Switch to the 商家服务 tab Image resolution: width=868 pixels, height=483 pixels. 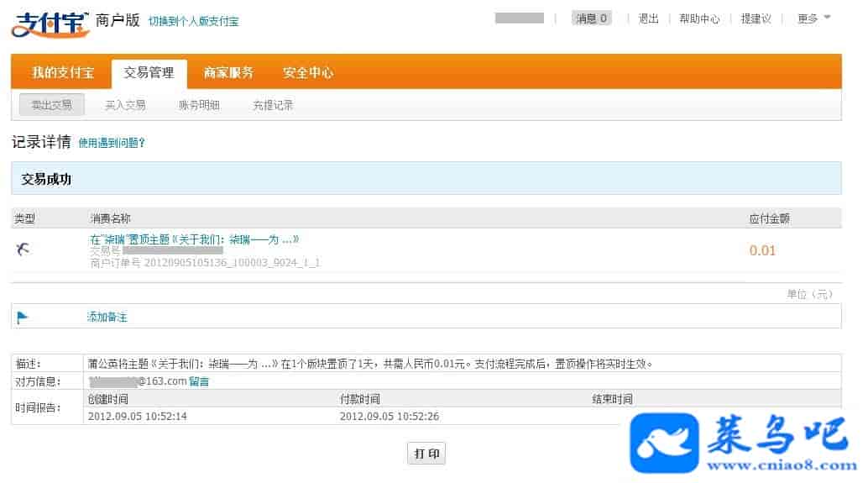click(x=228, y=73)
